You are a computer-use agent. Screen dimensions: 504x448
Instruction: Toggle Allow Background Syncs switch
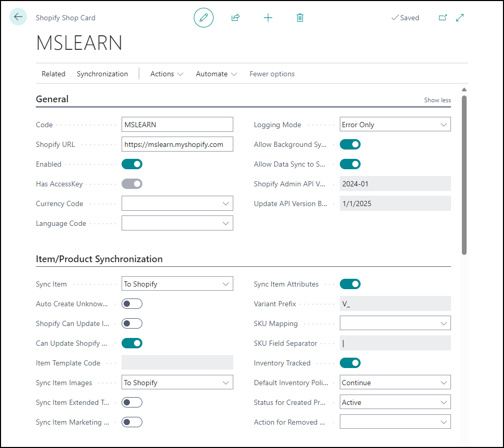[x=350, y=144]
